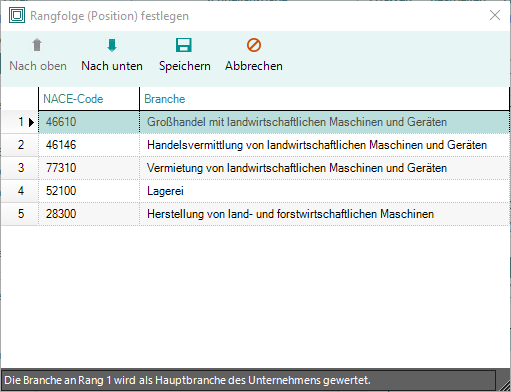Click the Nach oben text label
The image size is (511, 392).
(38, 66)
